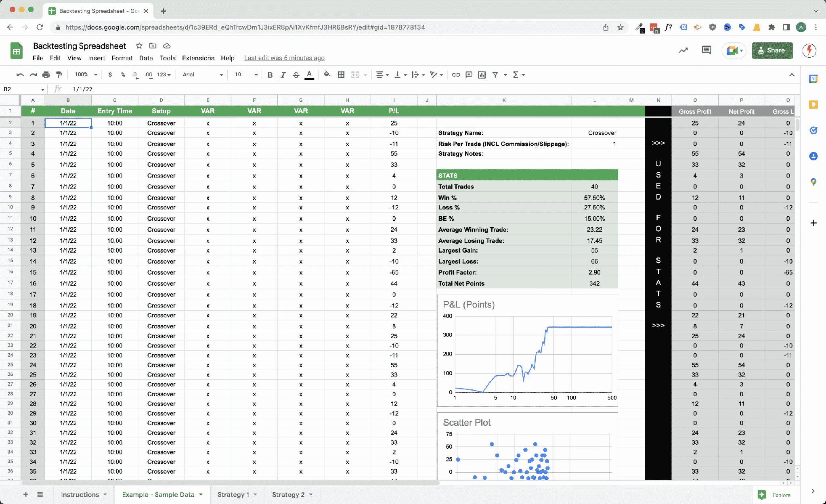Open the Edit menu
Screen dimensions: 826x504
coord(55,58)
